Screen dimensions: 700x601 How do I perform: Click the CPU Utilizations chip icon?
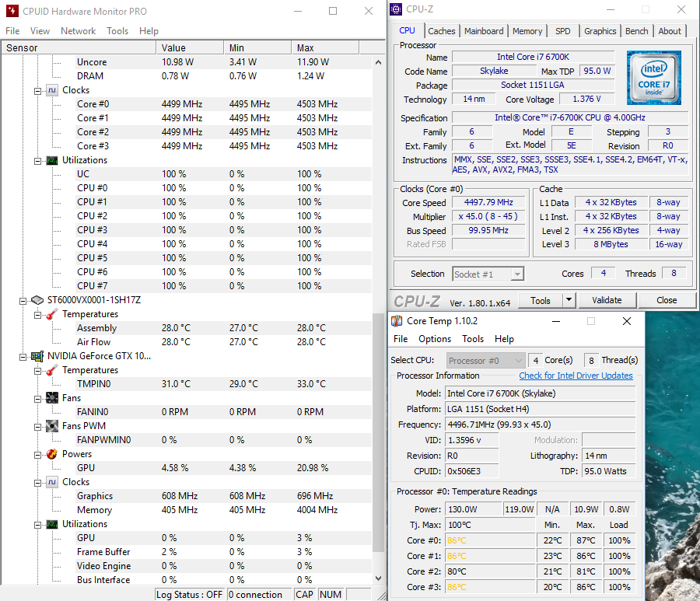coord(52,160)
